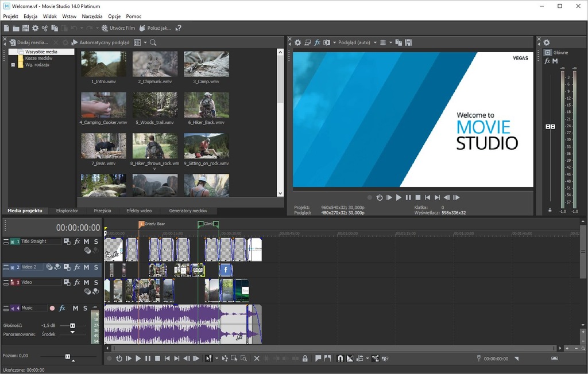The width and height of the screenshot is (588, 374).
Task: Open the Utwórz Film render tool
Action: pyautogui.click(x=118, y=28)
